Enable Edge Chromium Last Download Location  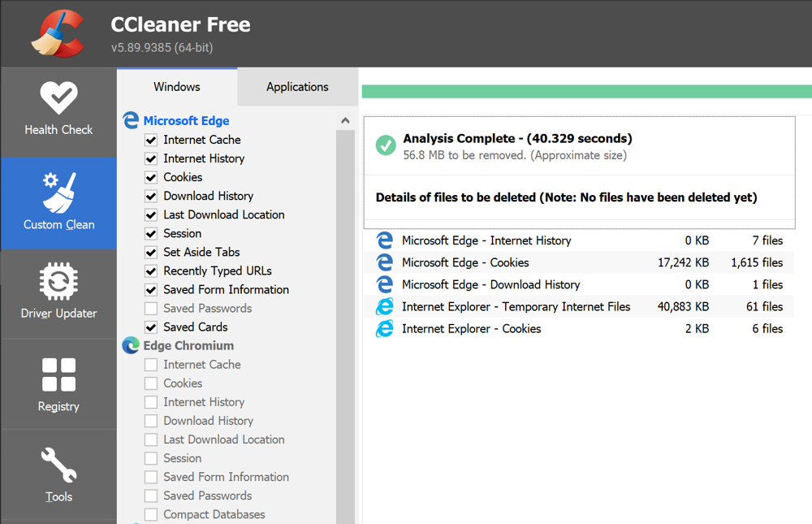pyautogui.click(x=151, y=440)
